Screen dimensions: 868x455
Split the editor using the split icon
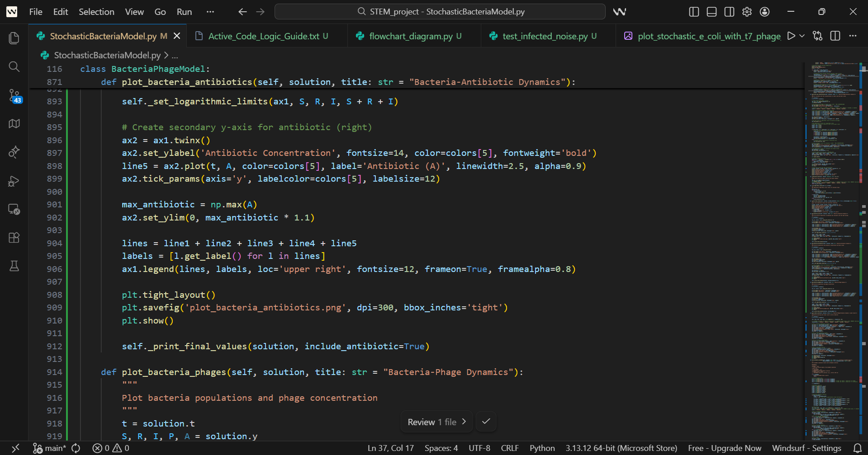click(835, 36)
